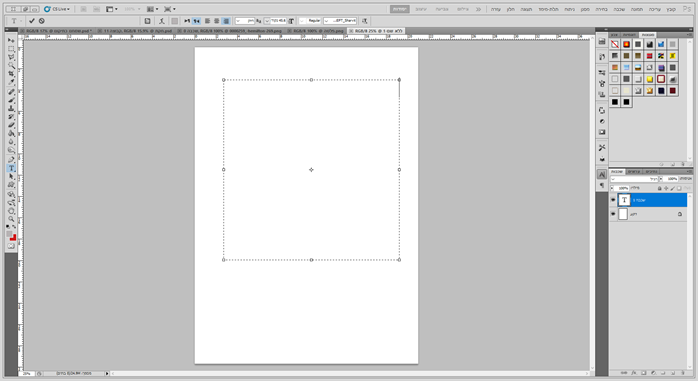The image size is (698, 381).
Task: Add a layer style with fx icon
Action: 633,373
